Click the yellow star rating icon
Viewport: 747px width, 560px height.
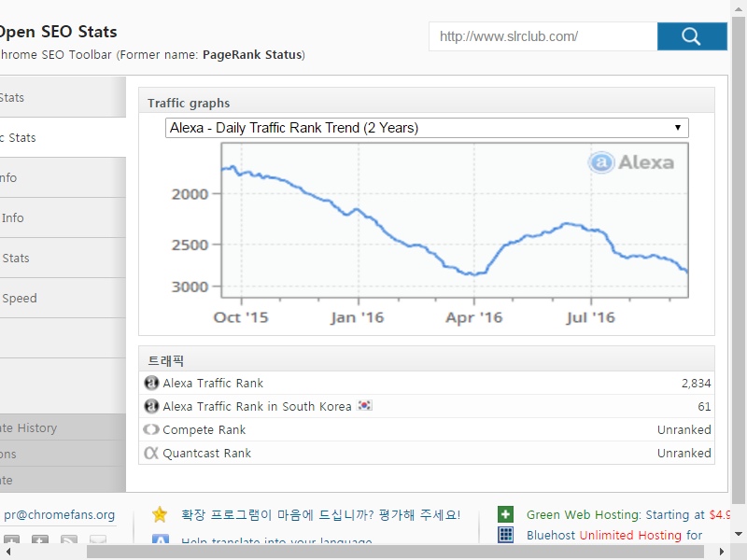tap(160, 514)
